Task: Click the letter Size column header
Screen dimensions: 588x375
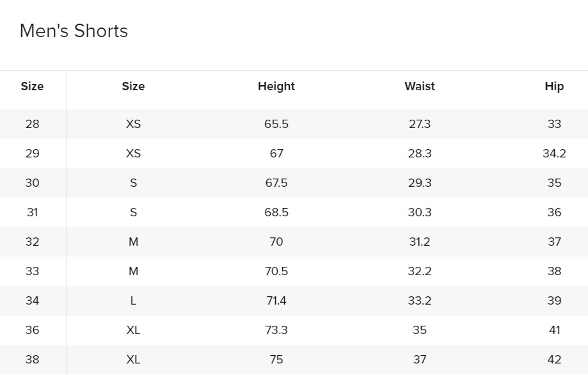Action: coord(133,86)
